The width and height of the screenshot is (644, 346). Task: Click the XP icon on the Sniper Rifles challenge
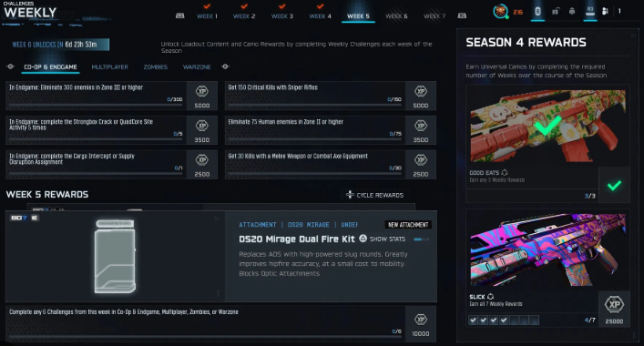tap(421, 92)
